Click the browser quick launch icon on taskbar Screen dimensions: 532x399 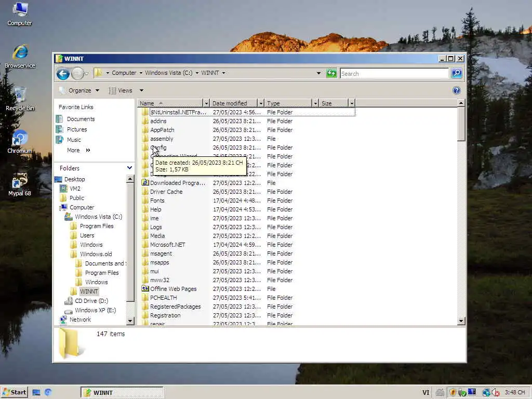pyautogui.click(x=48, y=392)
